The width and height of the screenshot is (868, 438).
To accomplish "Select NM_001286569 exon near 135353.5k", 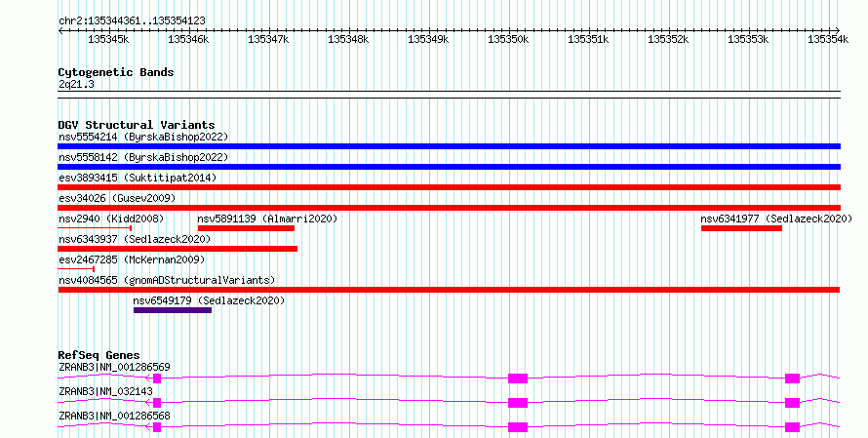I will [x=792, y=378].
